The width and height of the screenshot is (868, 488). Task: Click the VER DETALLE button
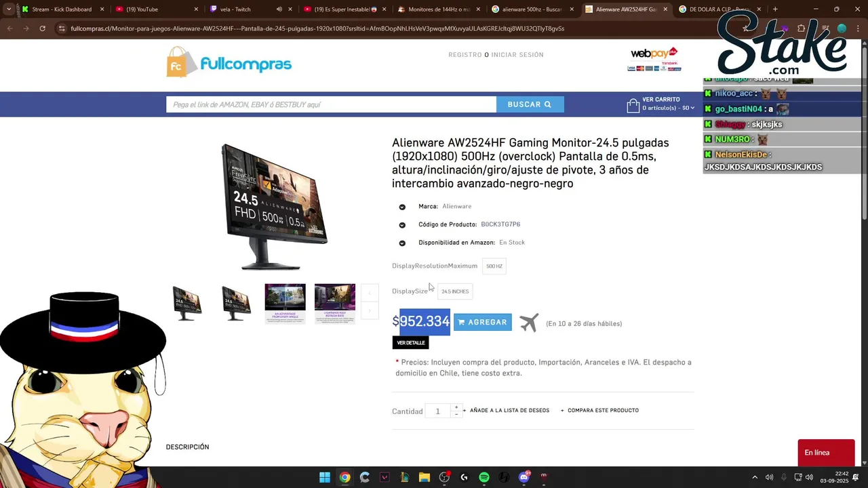click(x=410, y=343)
